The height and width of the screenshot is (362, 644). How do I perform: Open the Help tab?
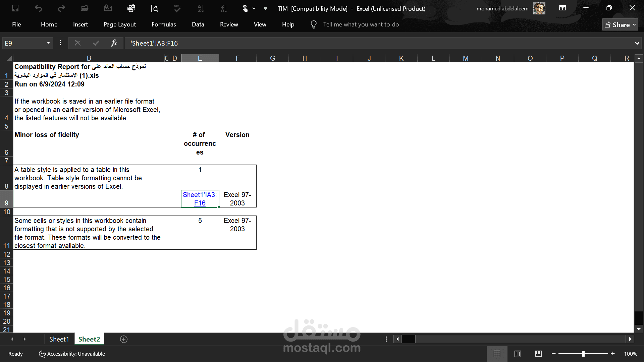coord(288,24)
